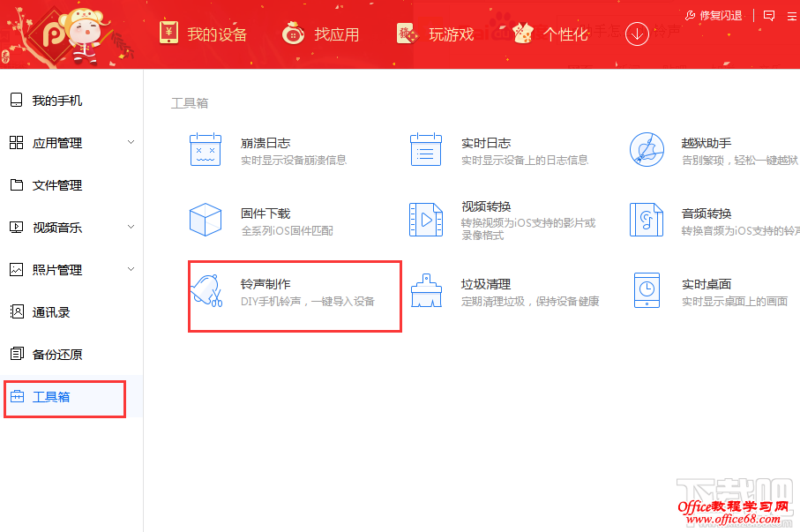Open the feedback message icon
Screen dimensions: 800x532
769,16
